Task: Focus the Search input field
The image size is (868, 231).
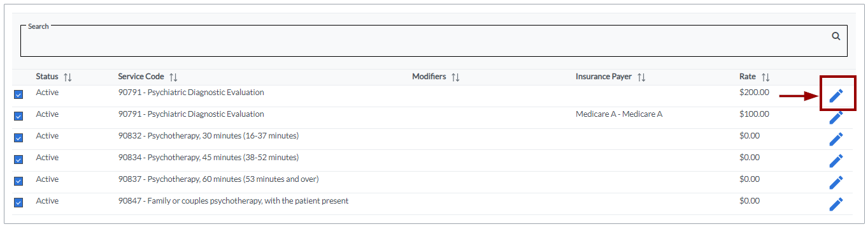Action: [427, 41]
